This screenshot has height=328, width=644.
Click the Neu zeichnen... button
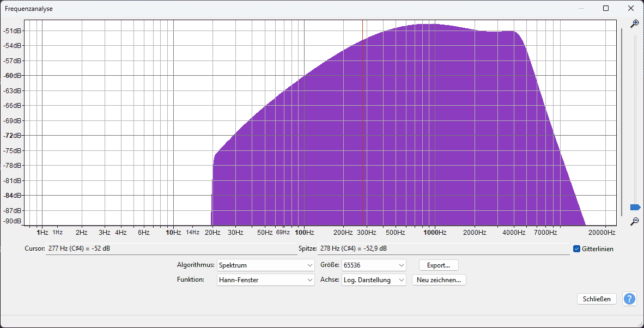pyautogui.click(x=439, y=280)
